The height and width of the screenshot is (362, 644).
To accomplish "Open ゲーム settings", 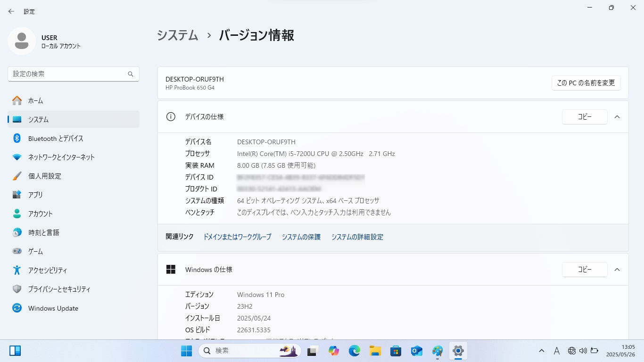I will click(74, 251).
